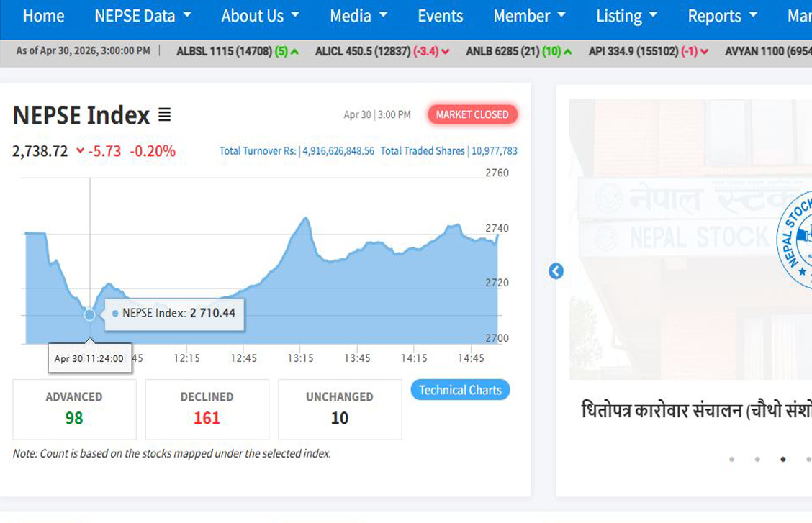Viewport: 812px width, 523px height.
Task: Expand the Listing dropdown menu
Action: click(x=626, y=16)
